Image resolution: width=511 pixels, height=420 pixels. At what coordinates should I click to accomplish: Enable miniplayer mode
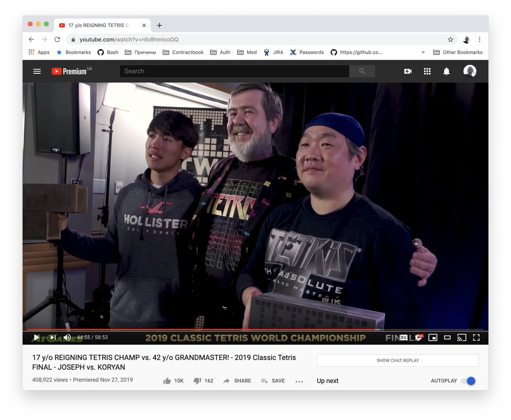[x=433, y=338]
